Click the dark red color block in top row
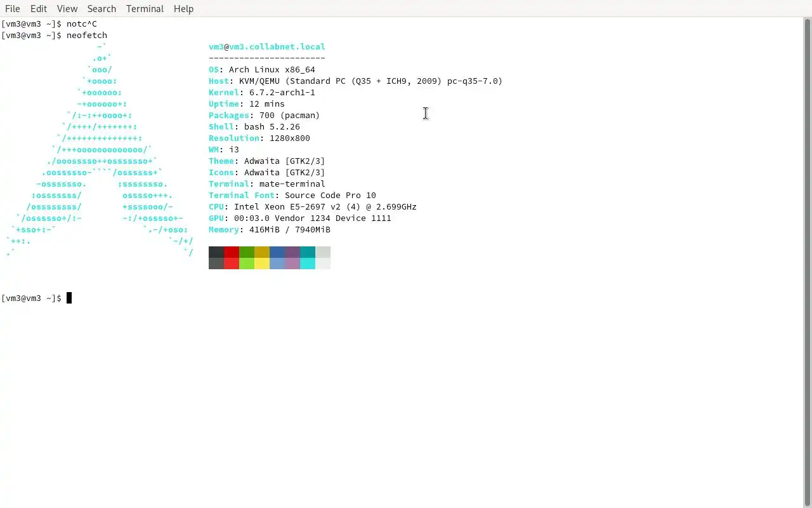Viewport: 812px width, 508px height. [x=232, y=252]
